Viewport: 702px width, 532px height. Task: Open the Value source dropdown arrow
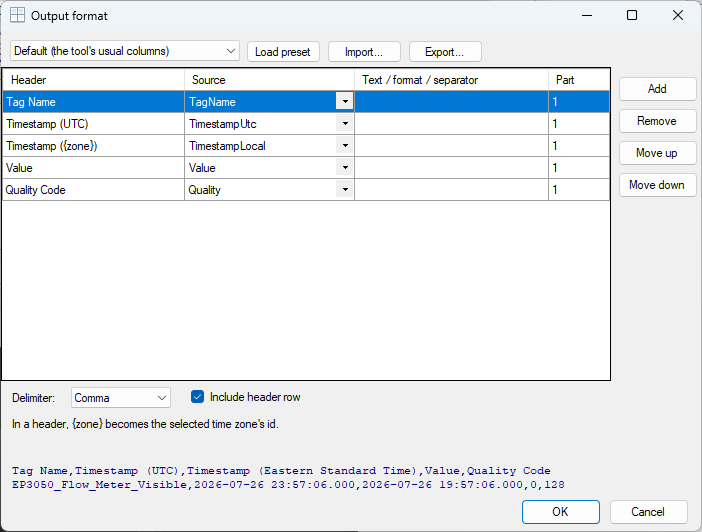click(345, 167)
